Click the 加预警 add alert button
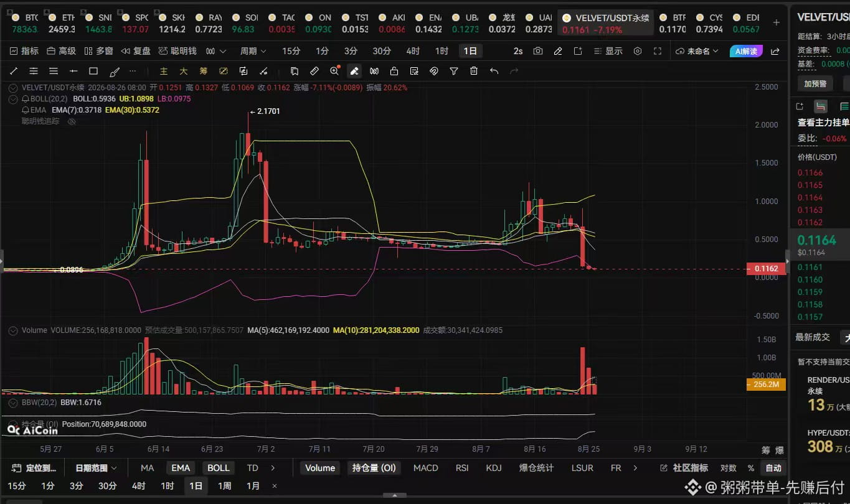 coord(815,83)
